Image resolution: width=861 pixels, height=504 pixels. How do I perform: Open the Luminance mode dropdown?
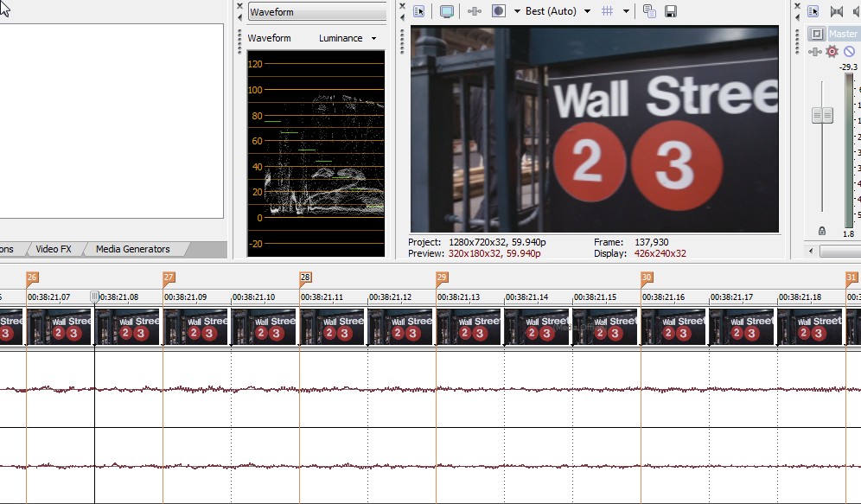click(x=348, y=38)
